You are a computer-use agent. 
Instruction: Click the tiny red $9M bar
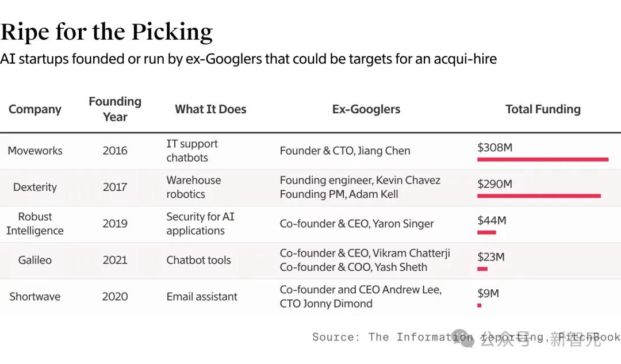[x=480, y=305]
